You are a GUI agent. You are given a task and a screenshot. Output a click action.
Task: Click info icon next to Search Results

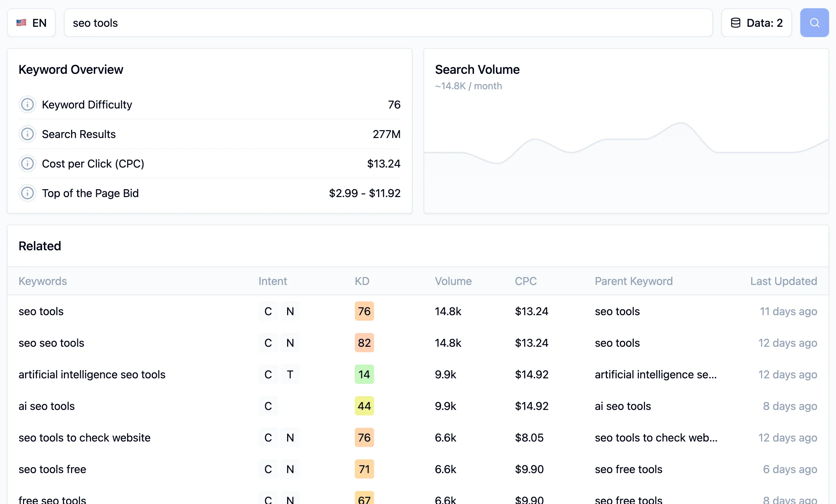point(27,134)
